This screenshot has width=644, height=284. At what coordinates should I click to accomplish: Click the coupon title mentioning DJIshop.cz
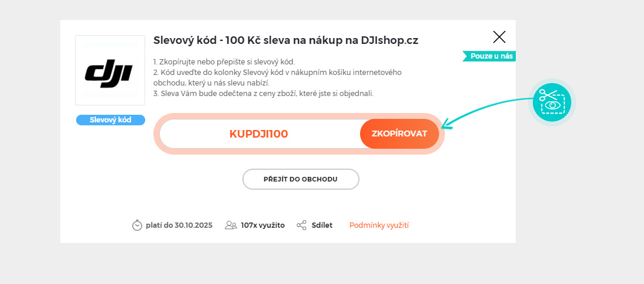tap(286, 40)
